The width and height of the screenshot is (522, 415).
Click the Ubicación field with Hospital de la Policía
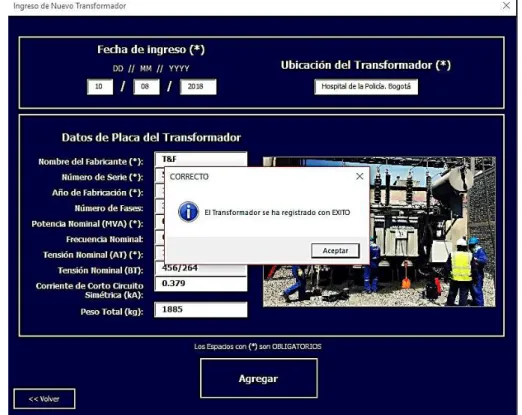(x=366, y=87)
